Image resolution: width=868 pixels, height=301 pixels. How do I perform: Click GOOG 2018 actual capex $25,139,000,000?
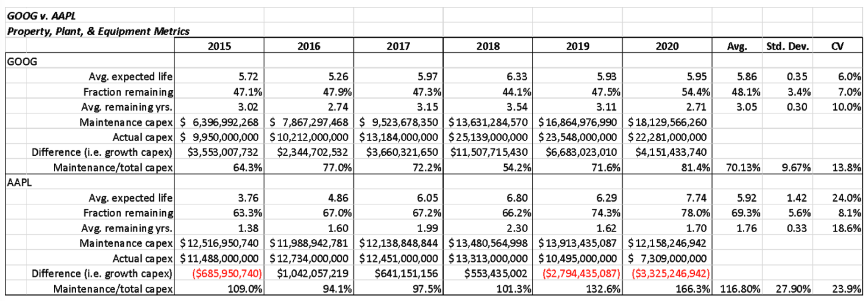488,137
